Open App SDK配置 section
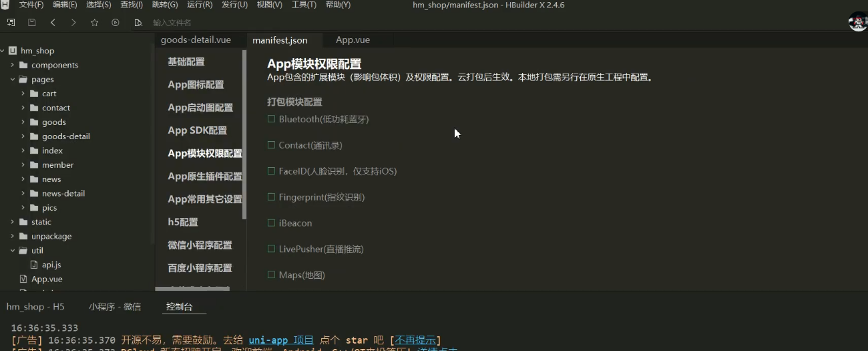Screen dimensions: 868x351 [197, 130]
